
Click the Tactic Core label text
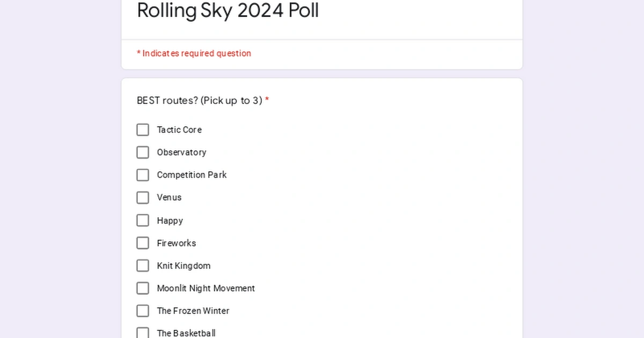click(179, 130)
